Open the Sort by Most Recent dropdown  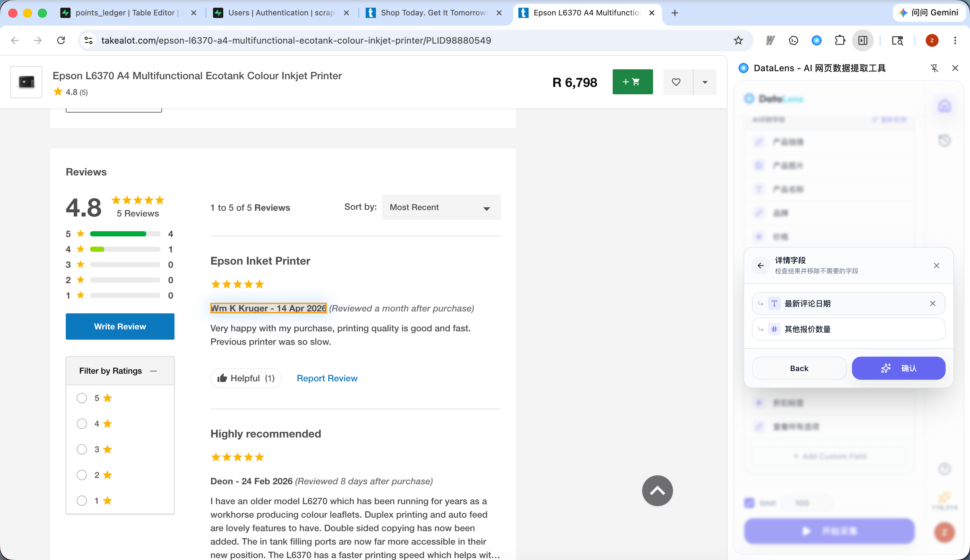[x=441, y=207]
